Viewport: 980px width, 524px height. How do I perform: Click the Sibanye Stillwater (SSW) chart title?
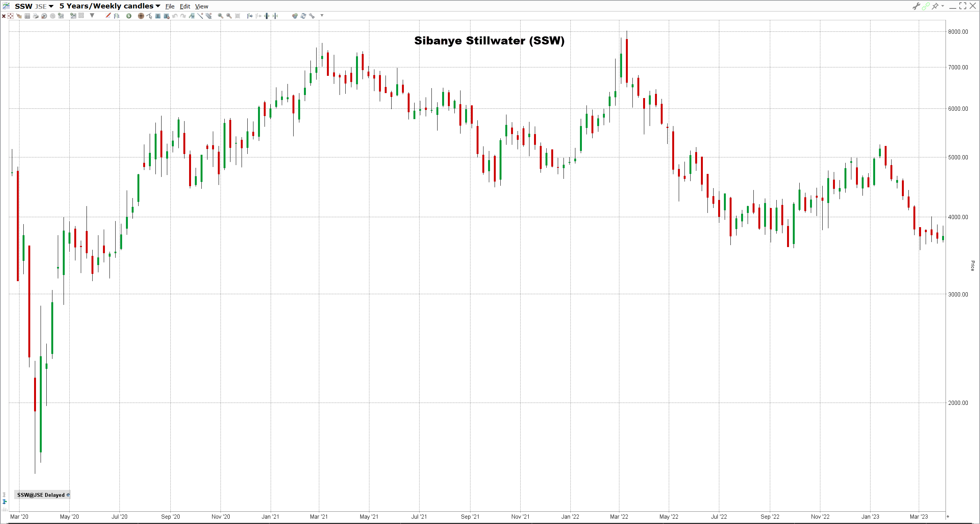489,41
